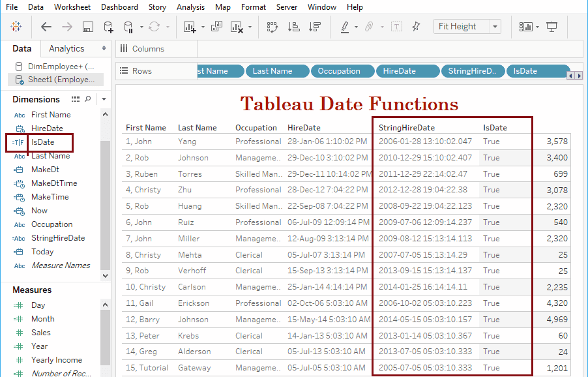The height and width of the screenshot is (377, 588).
Task: Open the Dimensions pane dropdown menu arrow
Action: tap(104, 99)
